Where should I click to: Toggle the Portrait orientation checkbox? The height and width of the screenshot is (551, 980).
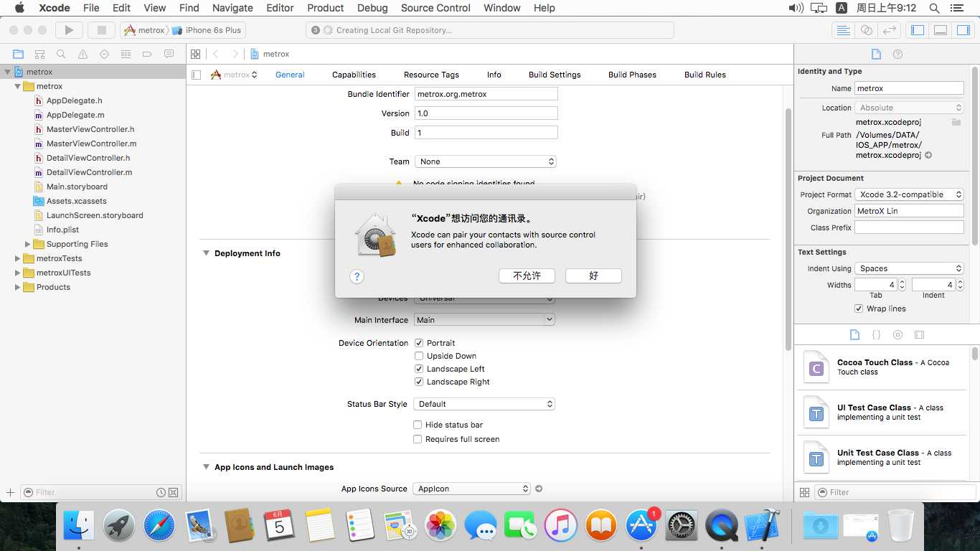[419, 343]
